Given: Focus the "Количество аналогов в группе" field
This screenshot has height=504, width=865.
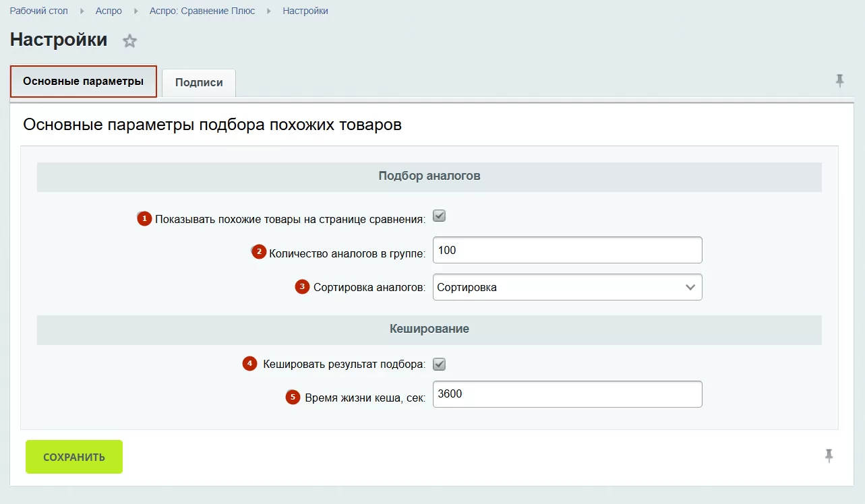Looking at the screenshot, I should (567, 250).
